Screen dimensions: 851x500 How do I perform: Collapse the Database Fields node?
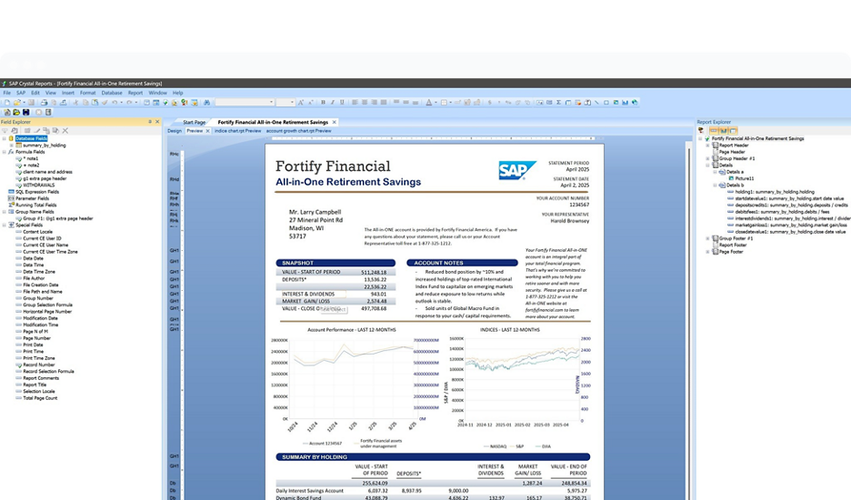(4, 138)
